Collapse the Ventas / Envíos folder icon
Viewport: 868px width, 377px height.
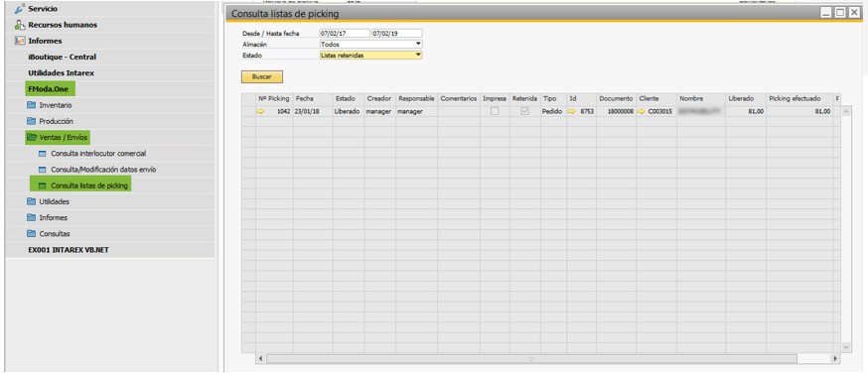point(32,137)
